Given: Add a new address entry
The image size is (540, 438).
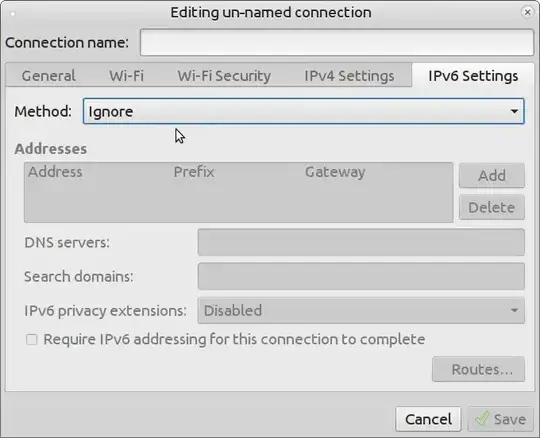Looking at the screenshot, I should pos(492,176).
